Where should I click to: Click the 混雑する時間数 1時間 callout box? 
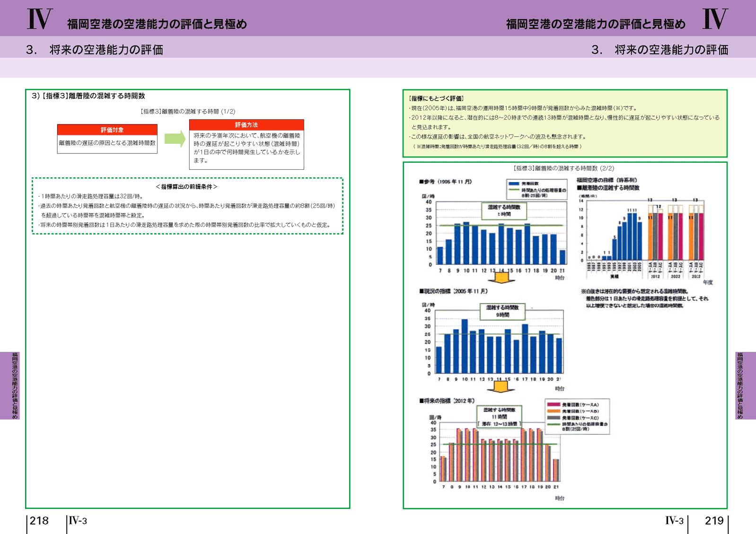tap(504, 210)
